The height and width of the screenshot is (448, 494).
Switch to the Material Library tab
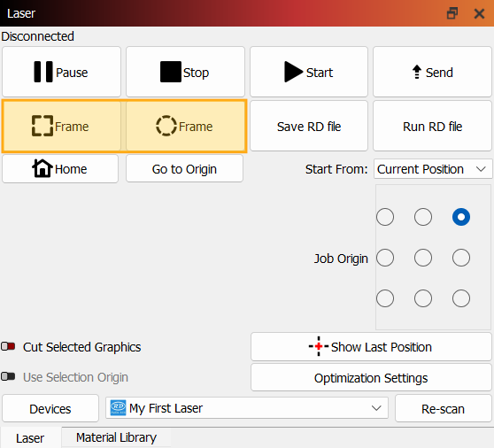coord(116,437)
